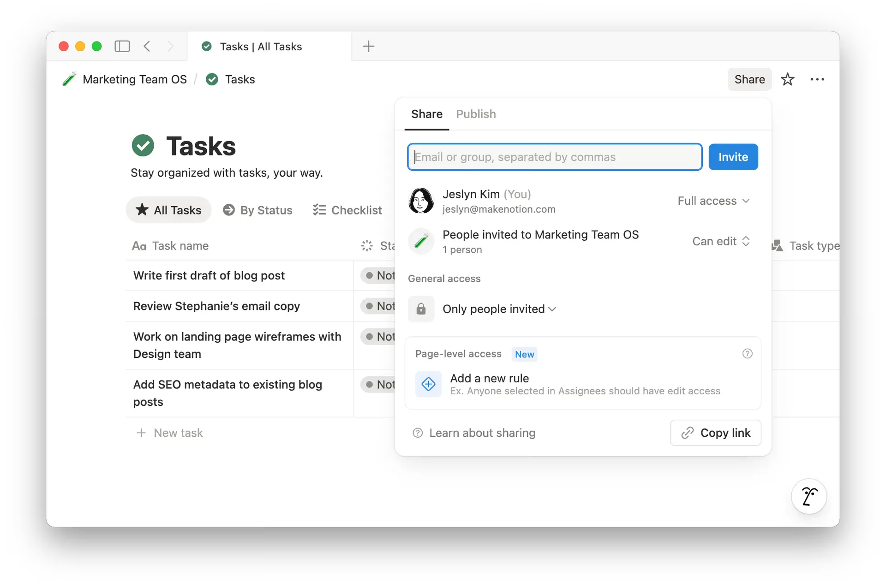The height and width of the screenshot is (588, 886).
Task: Open the three-dot page menu
Action: point(817,79)
